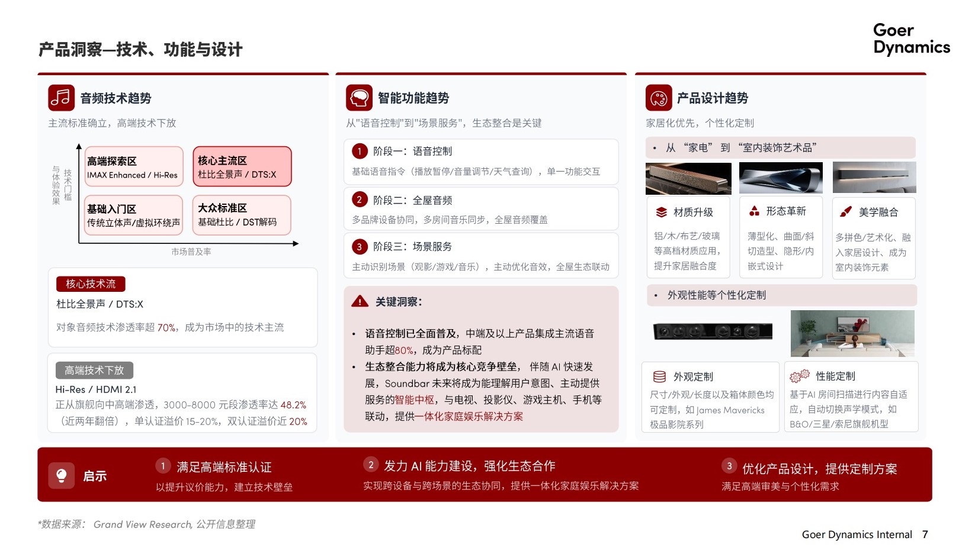
Task: Click the shapes icon next to 形态革新
Action: (754, 211)
